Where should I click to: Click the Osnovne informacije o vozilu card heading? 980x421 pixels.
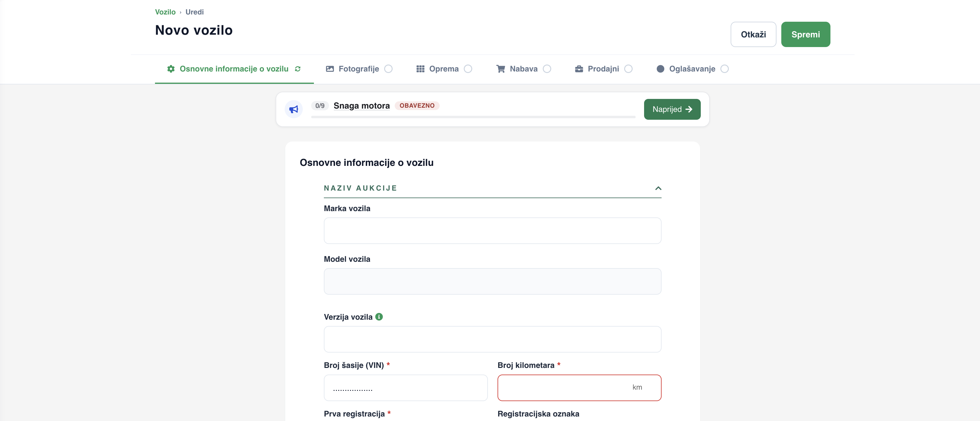pyautogui.click(x=367, y=163)
